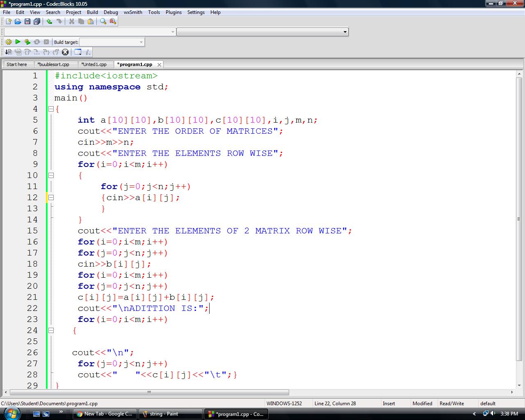The height and width of the screenshot is (420, 525).
Task: Collapse the code block at line 4
Action: pos(50,109)
